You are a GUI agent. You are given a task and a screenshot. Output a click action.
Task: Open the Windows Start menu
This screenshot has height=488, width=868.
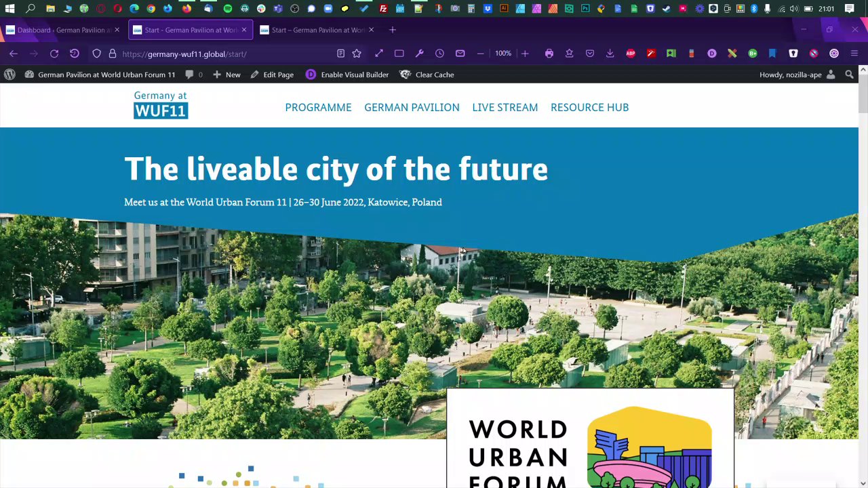point(10,9)
